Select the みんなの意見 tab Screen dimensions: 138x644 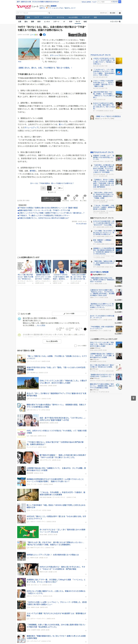pyautogui.click(x=73, y=17)
